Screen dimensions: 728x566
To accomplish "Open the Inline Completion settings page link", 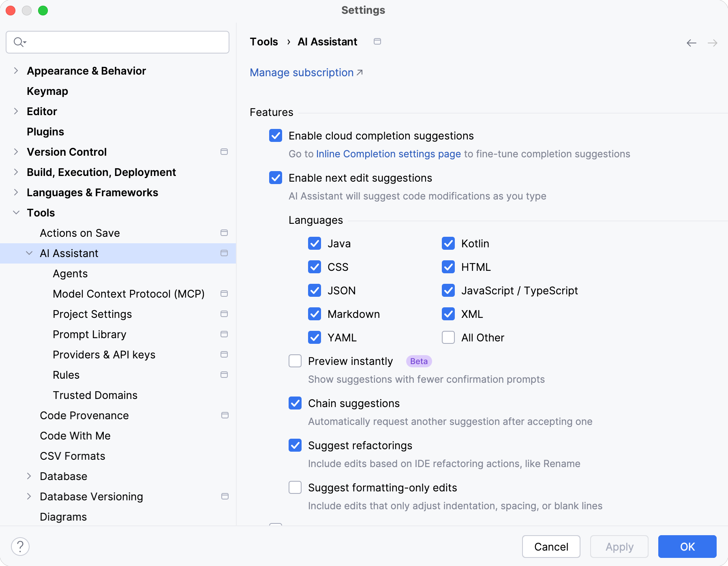I will click(x=388, y=154).
